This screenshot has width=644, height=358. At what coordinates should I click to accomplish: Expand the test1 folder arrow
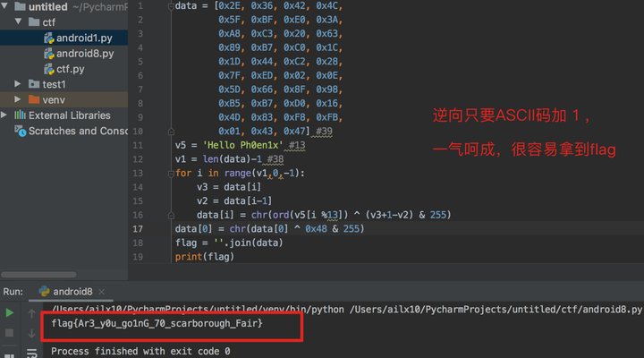click(x=18, y=84)
